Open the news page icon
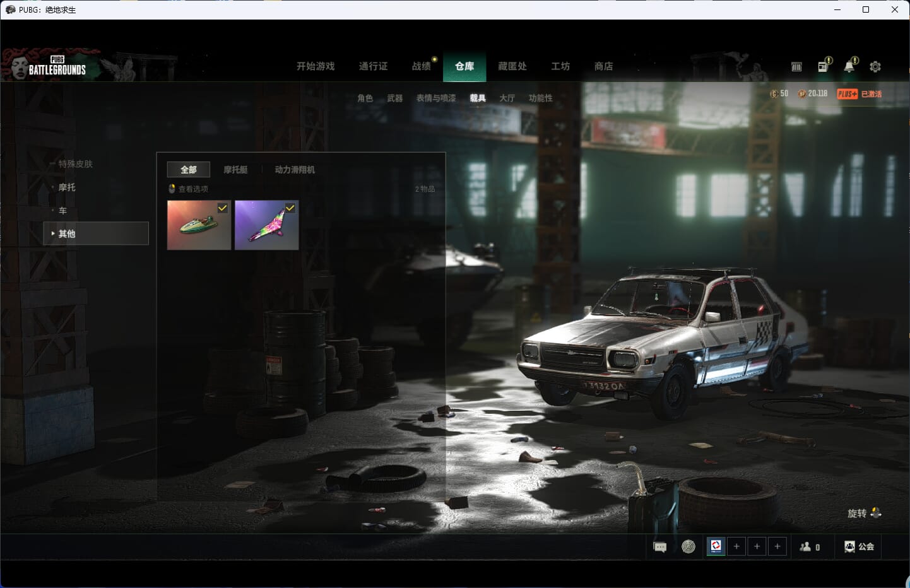 click(x=823, y=66)
